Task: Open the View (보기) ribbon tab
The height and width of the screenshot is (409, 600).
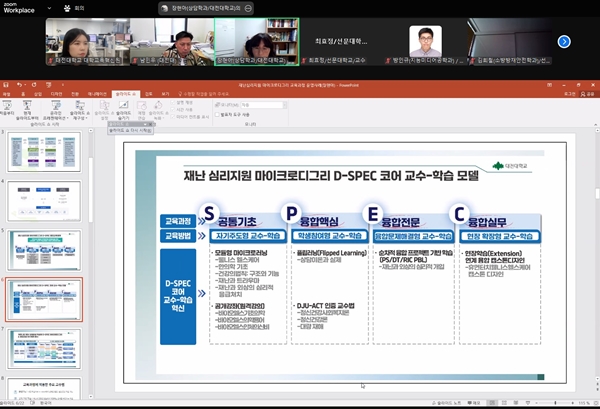Action: tap(165, 94)
